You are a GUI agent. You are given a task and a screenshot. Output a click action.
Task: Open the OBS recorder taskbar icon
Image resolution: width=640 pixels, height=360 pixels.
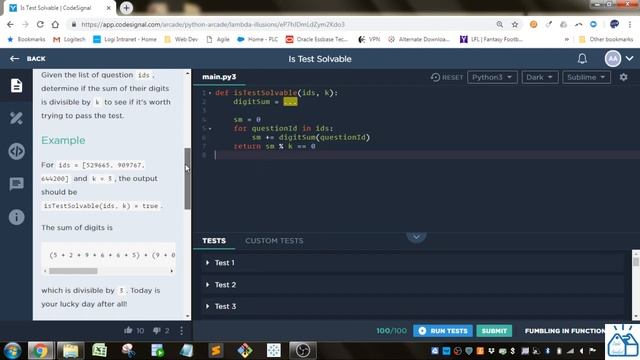(x=302, y=351)
